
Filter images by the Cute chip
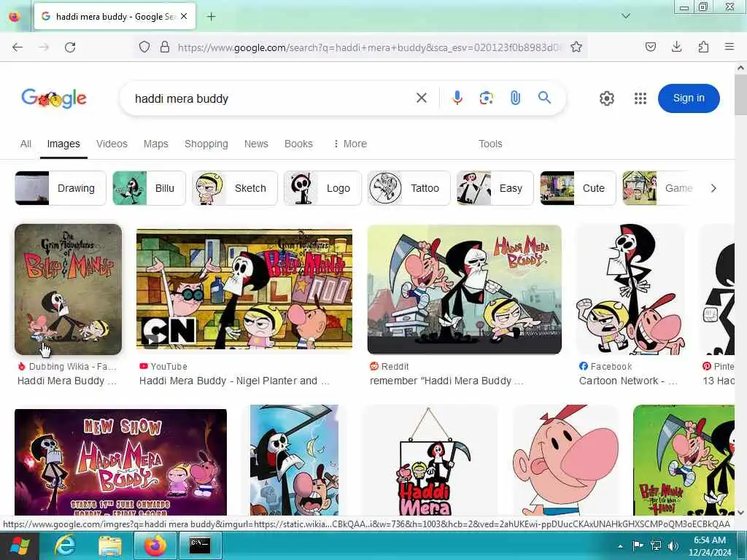[578, 188]
